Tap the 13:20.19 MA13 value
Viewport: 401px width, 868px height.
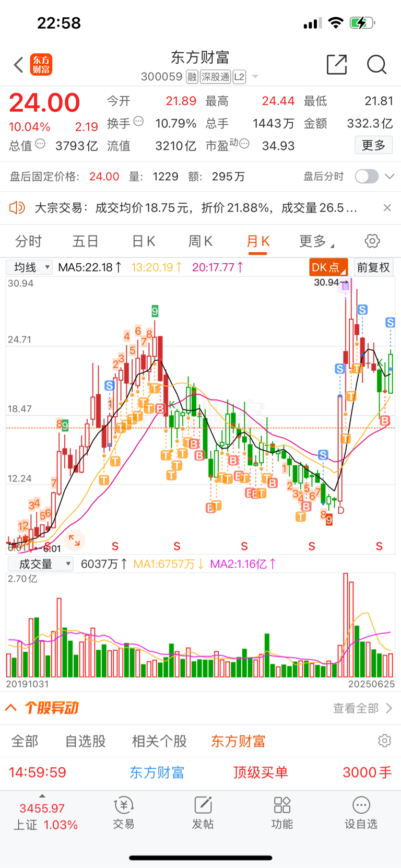(x=156, y=267)
